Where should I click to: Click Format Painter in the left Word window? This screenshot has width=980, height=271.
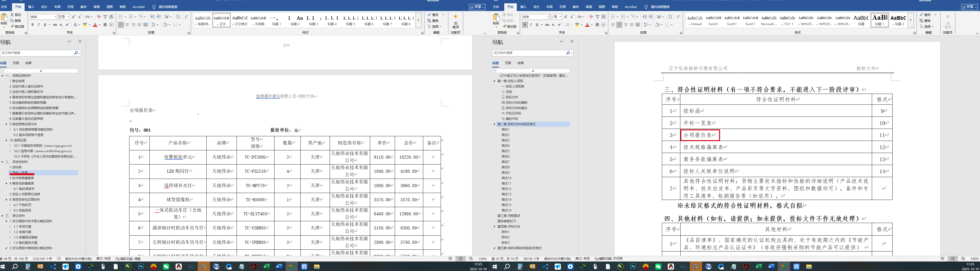(x=17, y=27)
